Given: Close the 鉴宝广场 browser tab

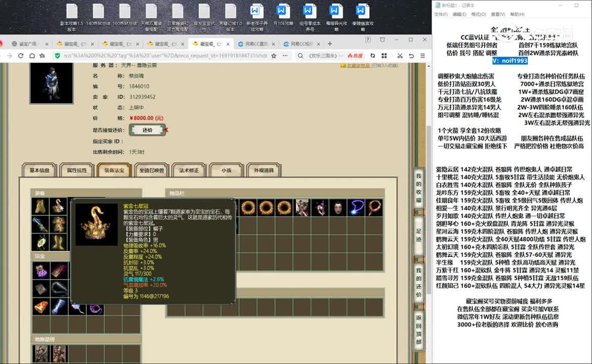Looking at the screenshot, I should coord(47,44).
